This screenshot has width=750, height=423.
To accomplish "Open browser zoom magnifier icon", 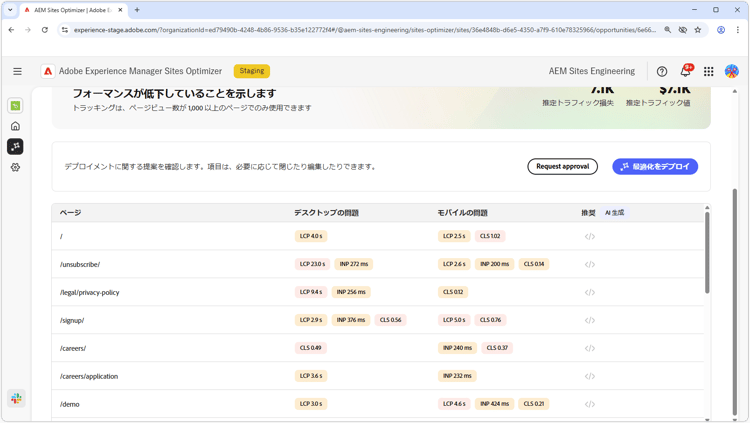I will pos(667,30).
